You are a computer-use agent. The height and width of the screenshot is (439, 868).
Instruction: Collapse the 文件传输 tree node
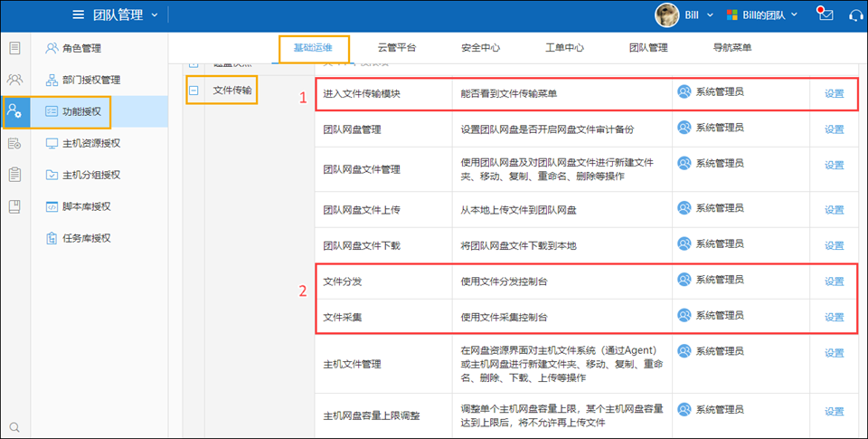pyautogui.click(x=193, y=91)
